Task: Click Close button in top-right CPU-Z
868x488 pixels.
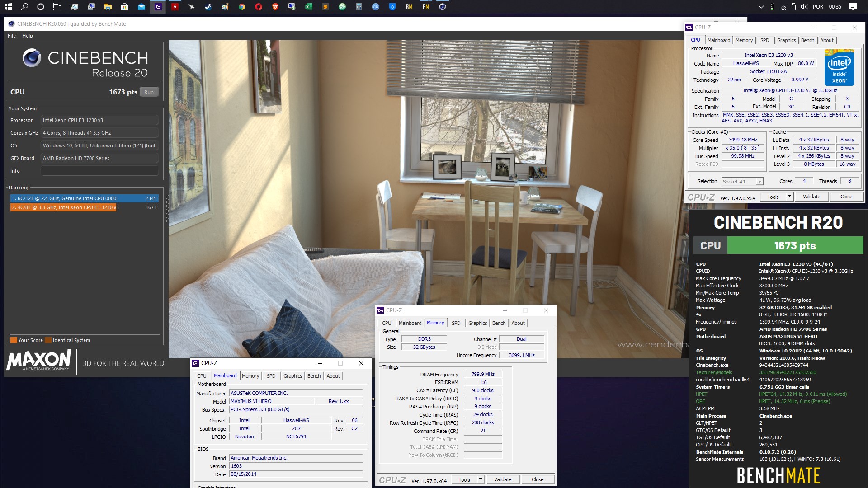Action: pos(846,197)
